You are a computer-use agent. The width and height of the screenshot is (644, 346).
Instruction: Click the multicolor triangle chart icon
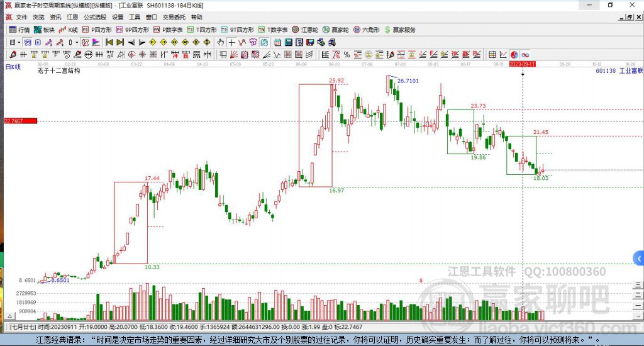(96, 42)
